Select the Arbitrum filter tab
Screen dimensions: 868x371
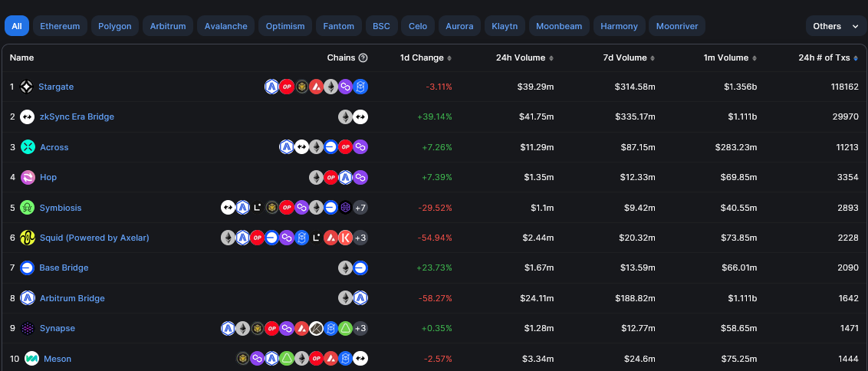[168, 26]
